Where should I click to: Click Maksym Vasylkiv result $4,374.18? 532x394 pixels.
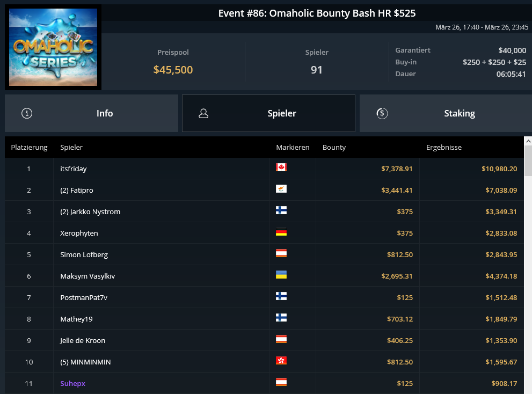coord(501,276)
